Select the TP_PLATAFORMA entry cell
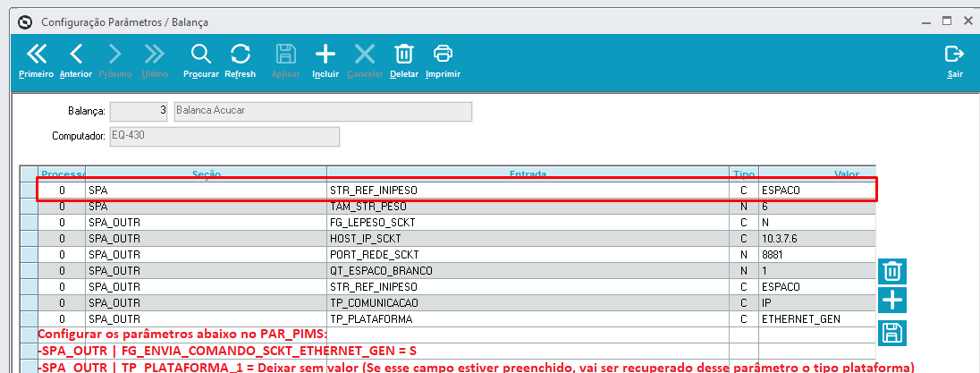Screen dimensions: 980x373 (528, 319)
